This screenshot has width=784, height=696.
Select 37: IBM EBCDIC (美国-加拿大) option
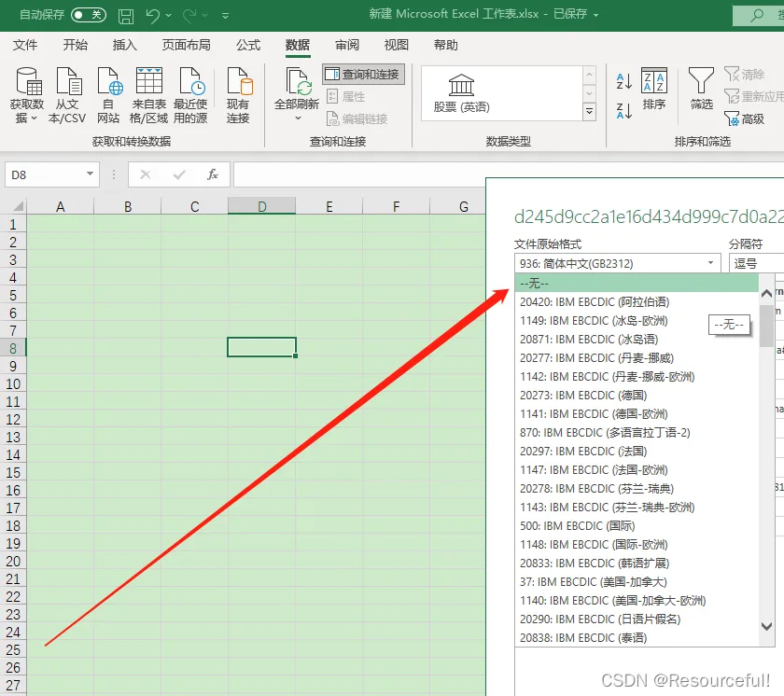click(x=637, y=582)
